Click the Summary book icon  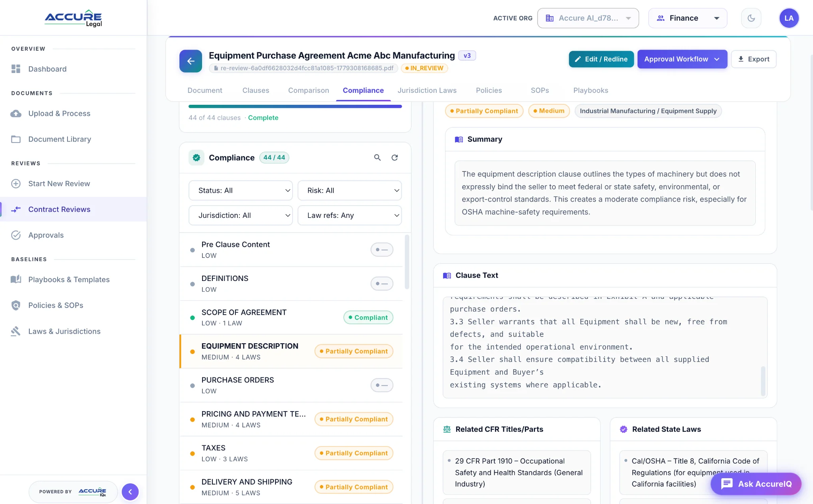coord(459,139)
